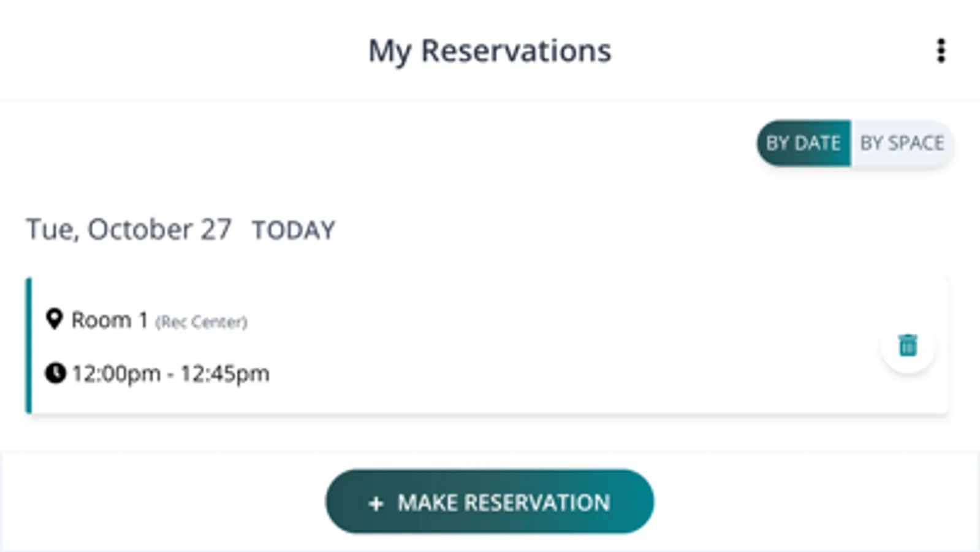
Task: Click the teal left border of reservation card
Action: pos(28,345)
